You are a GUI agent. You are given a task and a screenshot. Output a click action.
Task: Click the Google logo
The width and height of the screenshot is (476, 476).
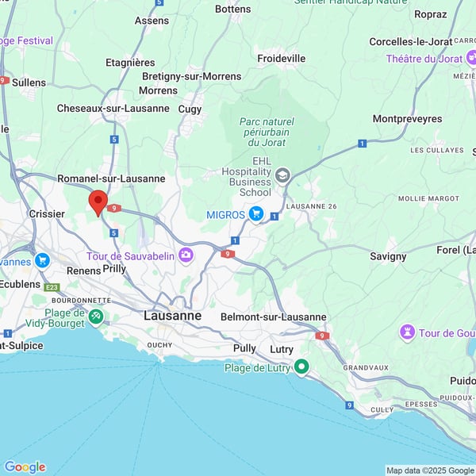[x=25, y=467]
